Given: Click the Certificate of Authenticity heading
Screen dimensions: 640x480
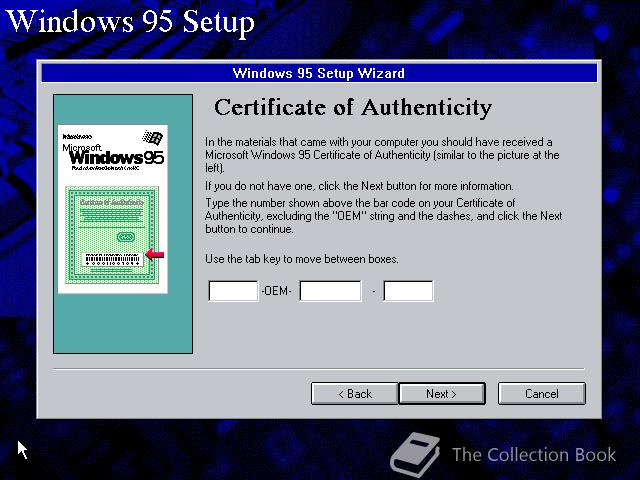Looking at the screenshot, I should click(353, 108).
